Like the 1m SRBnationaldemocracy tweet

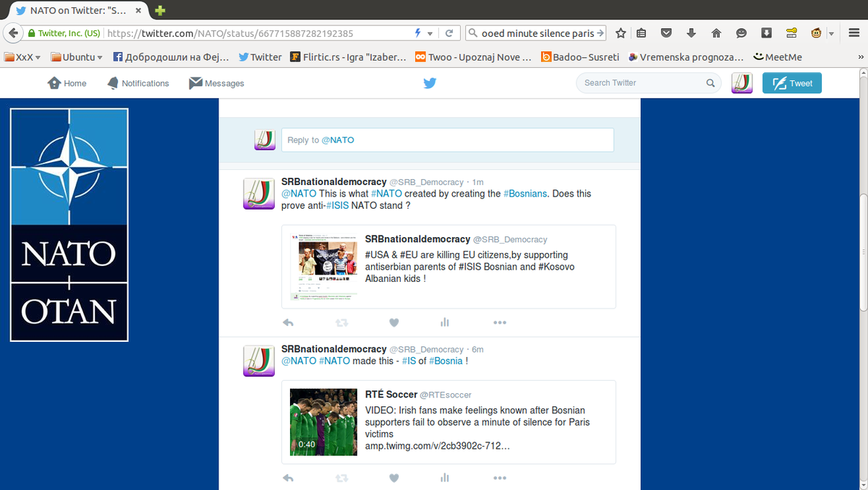click(x=394, y=322)
